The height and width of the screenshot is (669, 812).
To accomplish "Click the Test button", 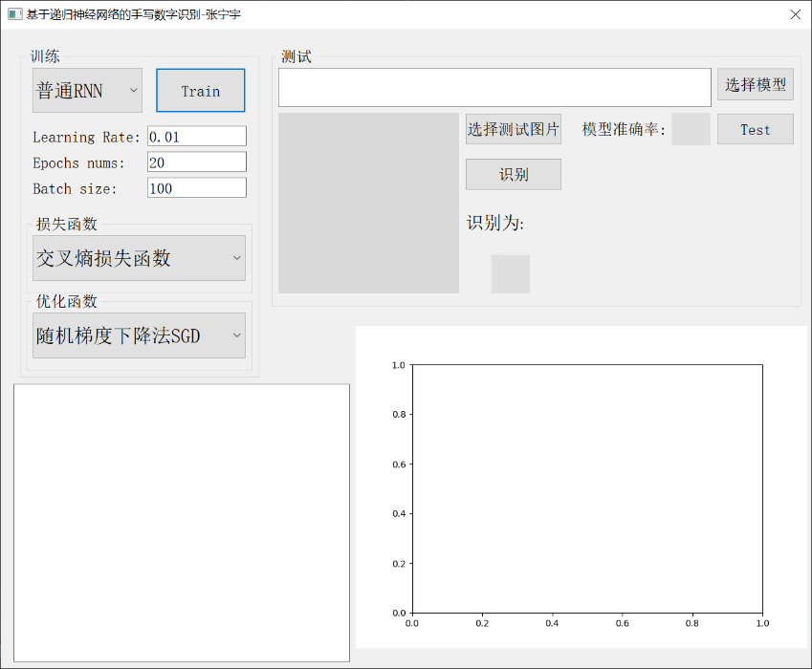I will [x=755, y=129].
